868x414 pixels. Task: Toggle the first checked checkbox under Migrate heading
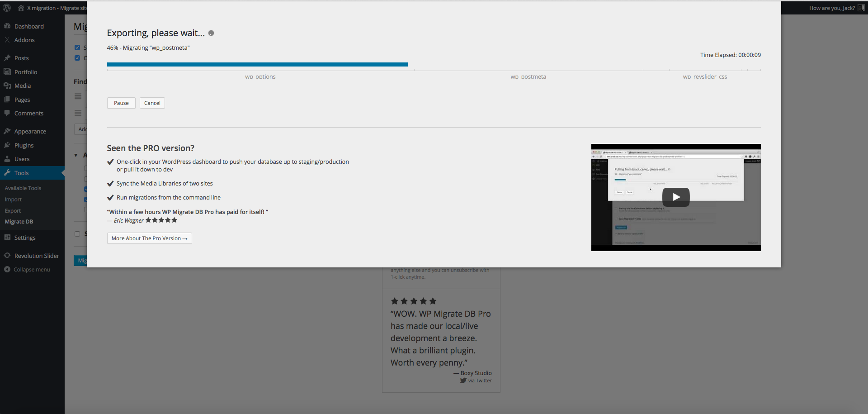pos(77,48)
